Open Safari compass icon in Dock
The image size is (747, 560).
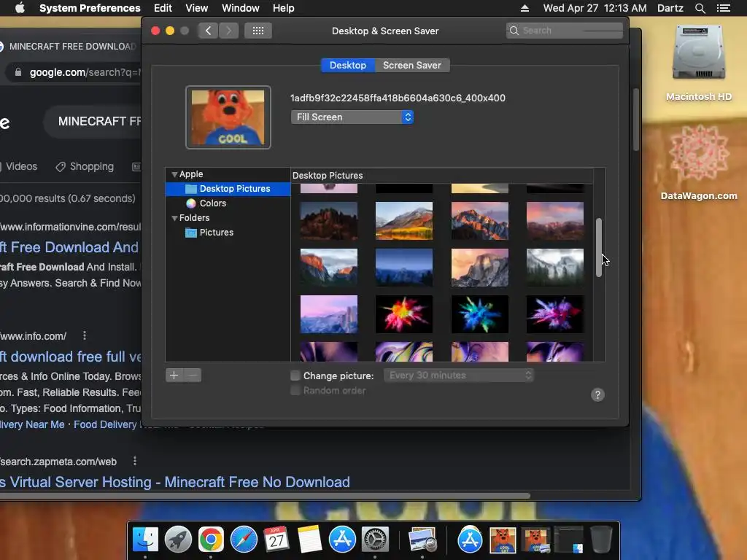[x=244, y=540]
